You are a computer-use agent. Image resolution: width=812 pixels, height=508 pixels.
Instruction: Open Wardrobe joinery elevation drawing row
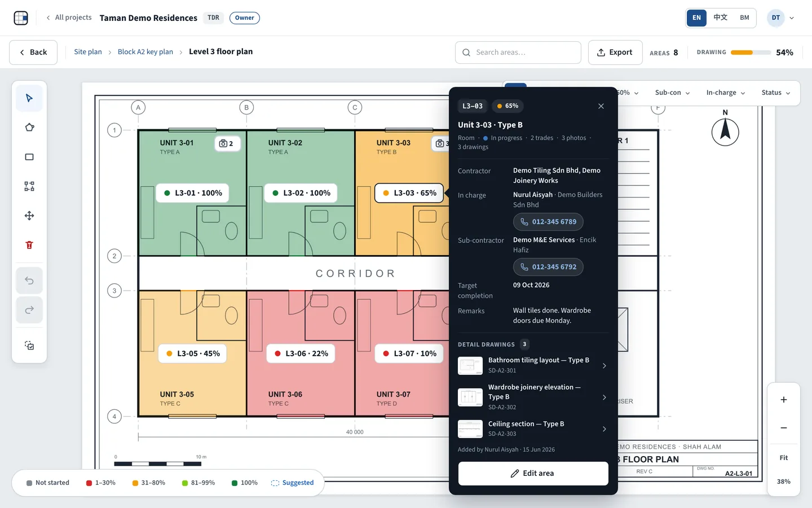pos(533,397)
